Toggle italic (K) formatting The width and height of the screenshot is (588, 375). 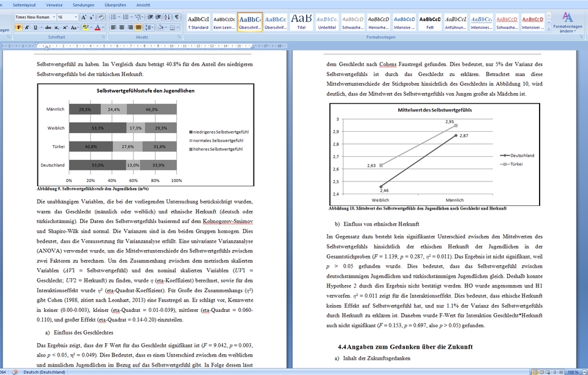(x=27, y=28)
